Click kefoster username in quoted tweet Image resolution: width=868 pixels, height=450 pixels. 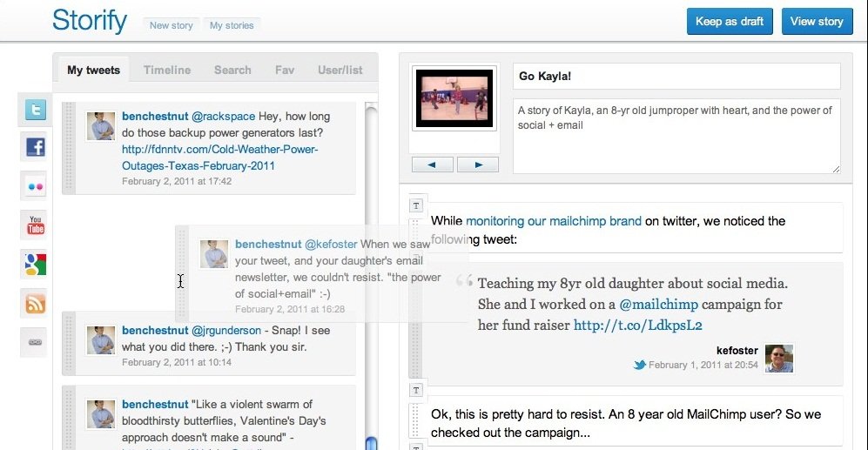[x=737, y=351]
